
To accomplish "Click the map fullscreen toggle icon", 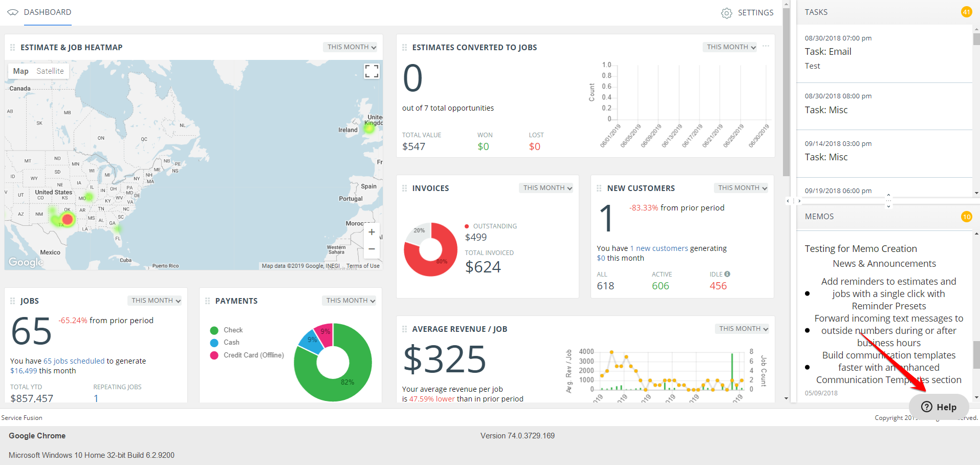I will click(372, 71).
